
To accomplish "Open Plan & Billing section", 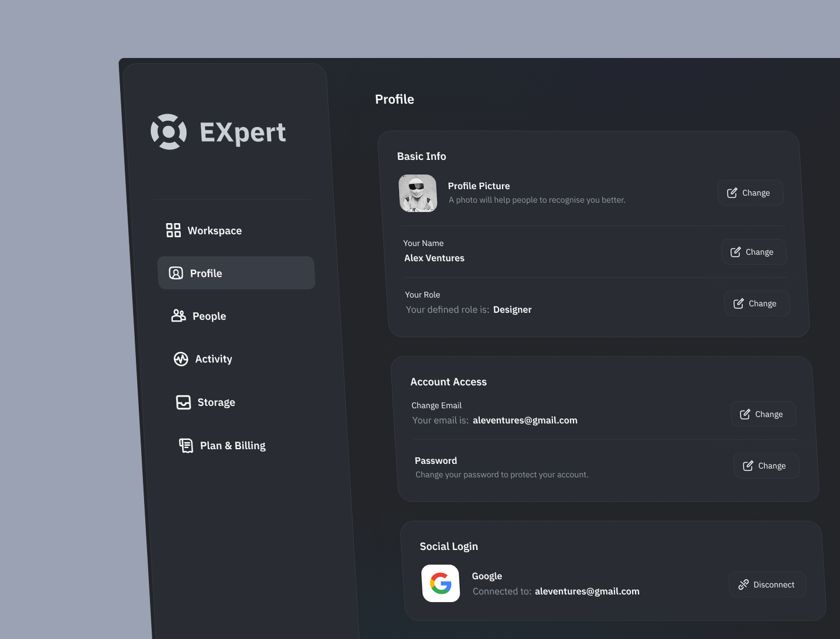I will click(x=246, y=446).
